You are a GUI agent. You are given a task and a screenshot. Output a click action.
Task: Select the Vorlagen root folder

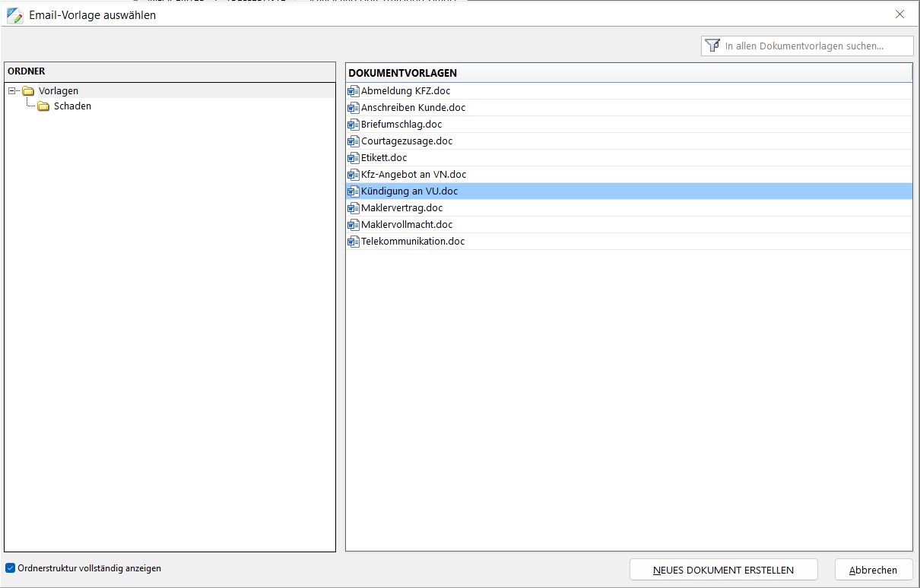59,91
